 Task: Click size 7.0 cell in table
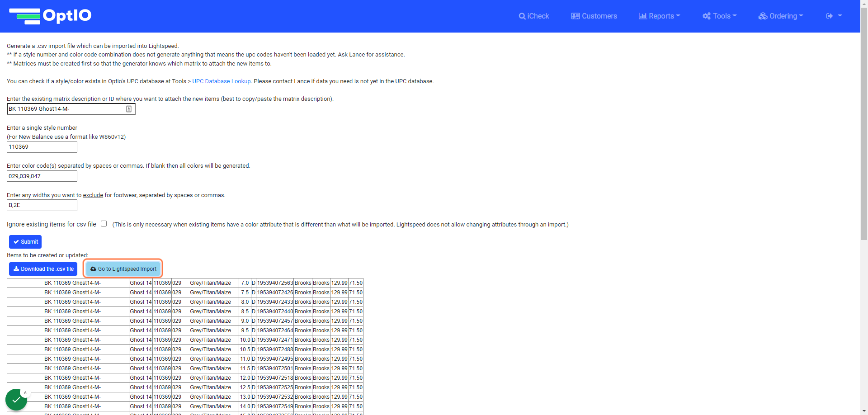[245, 283]
